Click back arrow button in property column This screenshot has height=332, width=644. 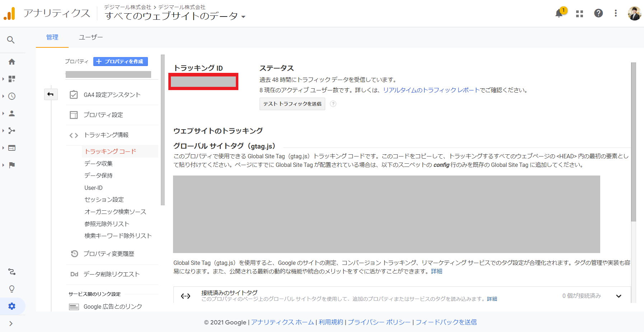(51, 94)
